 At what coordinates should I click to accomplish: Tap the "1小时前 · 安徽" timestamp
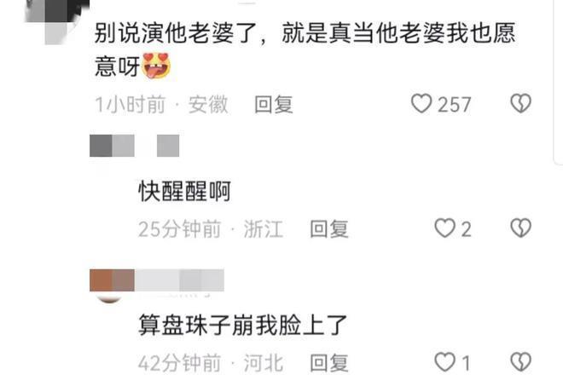coord(161,105)
